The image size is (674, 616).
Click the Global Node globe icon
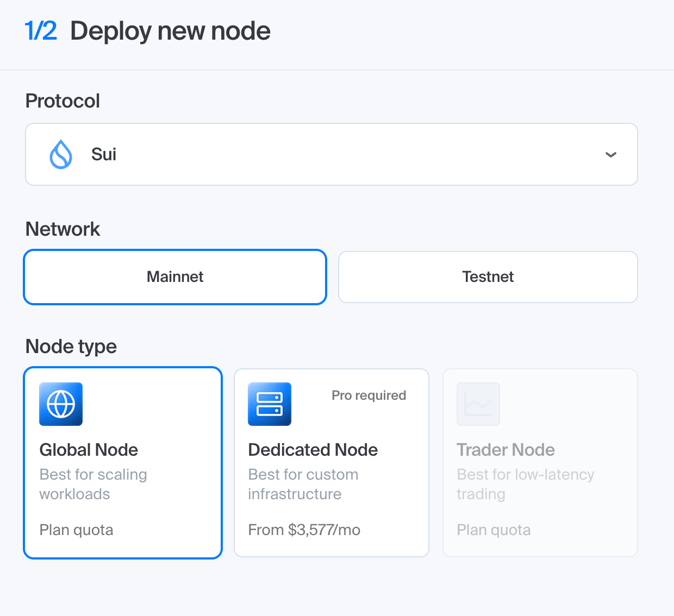point(61,404)
